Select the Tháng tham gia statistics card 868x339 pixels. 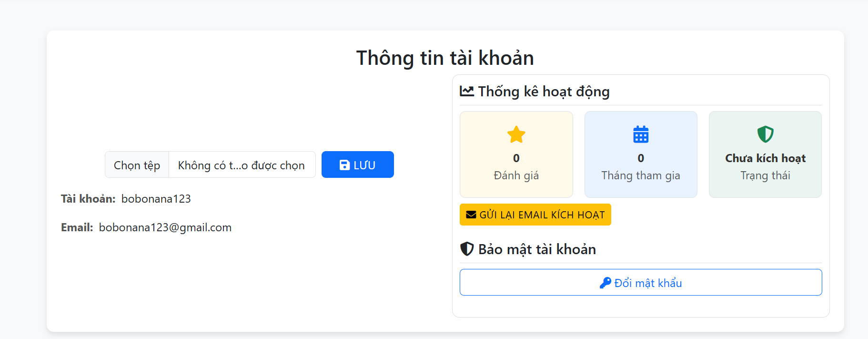(641, 154)
